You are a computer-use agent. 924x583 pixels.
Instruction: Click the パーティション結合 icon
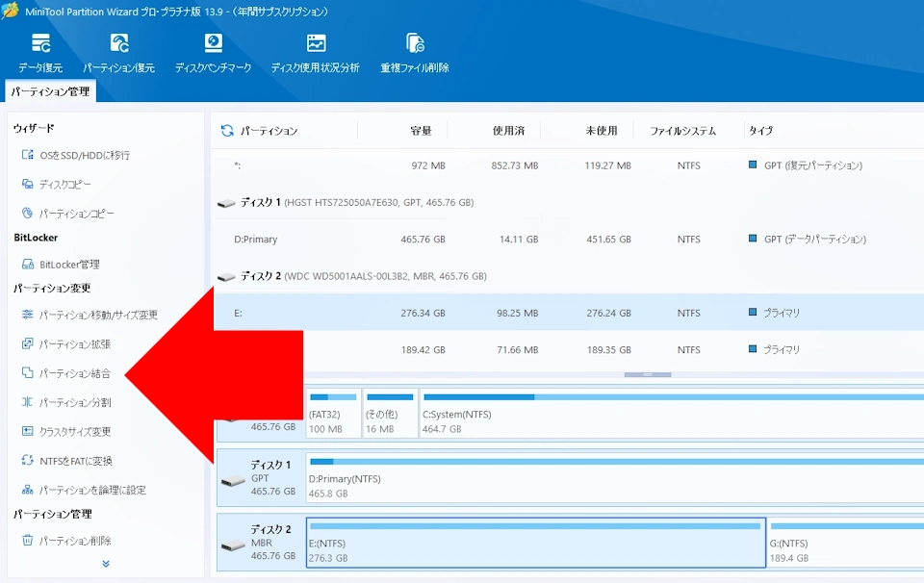[x=27, y=372]
